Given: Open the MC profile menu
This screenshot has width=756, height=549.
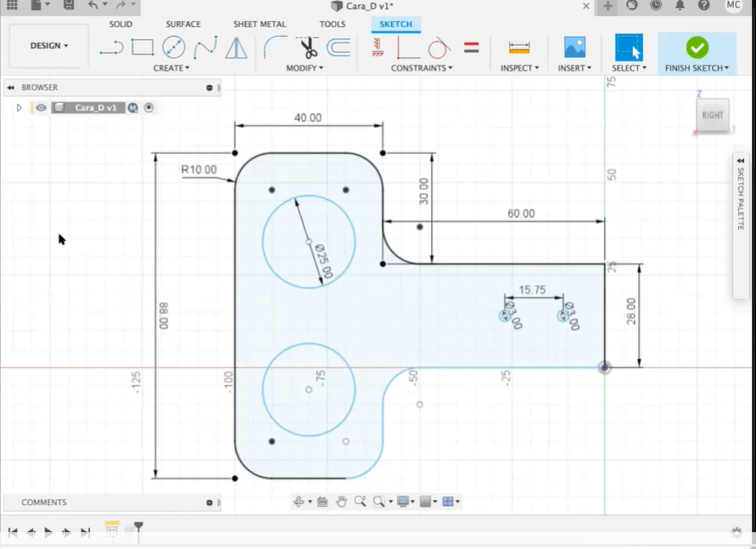Looking at the screenshot, I should (x=734, y=6).
